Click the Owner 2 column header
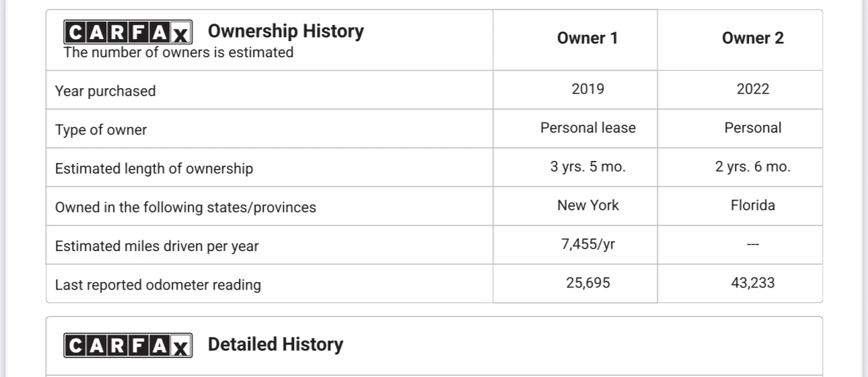Image resolution: width=868 pixels, height=377 pixels. pyautogui.click(x=752, y=38)
